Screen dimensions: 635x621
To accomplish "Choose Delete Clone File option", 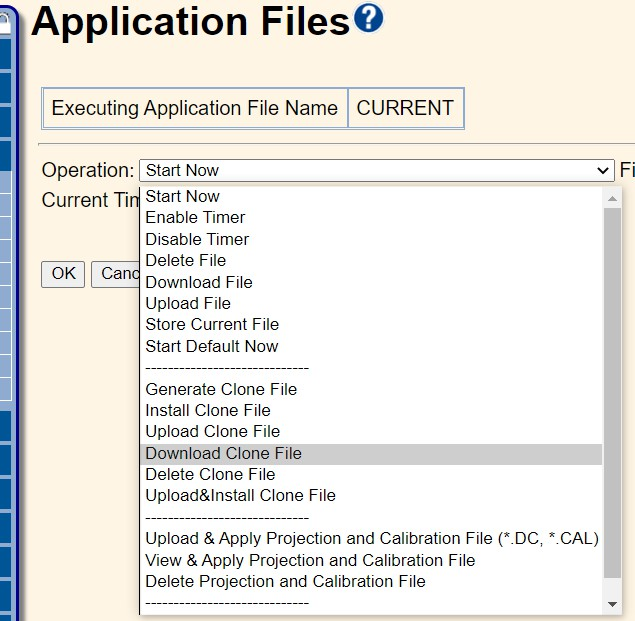I will tap(210, 474).
